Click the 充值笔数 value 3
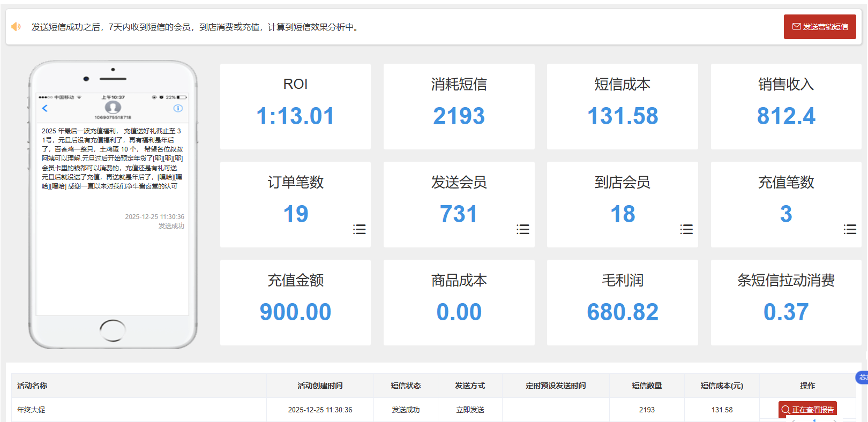 [786, 214]
